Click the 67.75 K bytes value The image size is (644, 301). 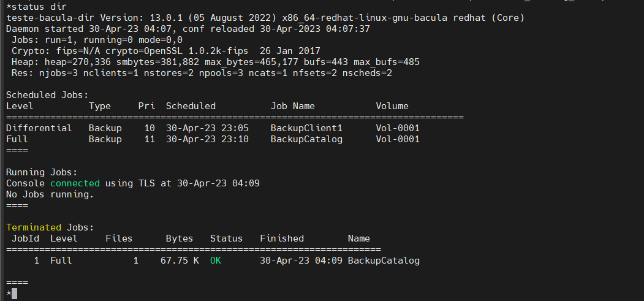[x=179, y=261]
